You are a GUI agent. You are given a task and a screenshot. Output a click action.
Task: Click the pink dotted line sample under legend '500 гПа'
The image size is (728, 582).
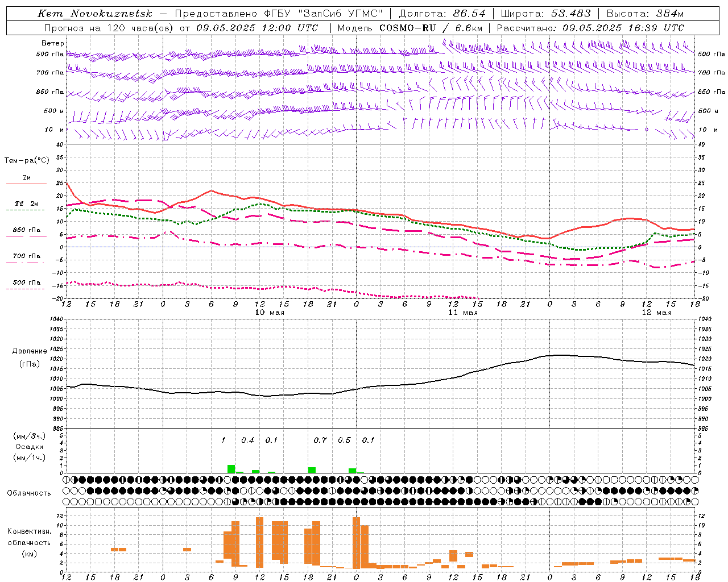26,289
